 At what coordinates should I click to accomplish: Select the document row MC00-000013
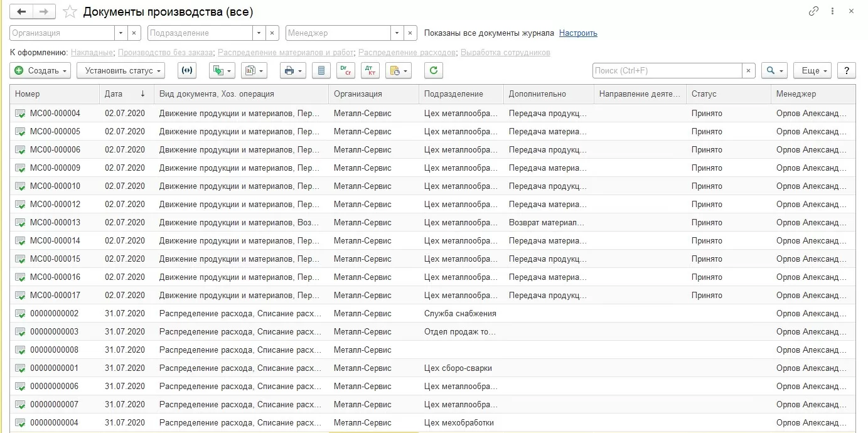pos(55,223)
